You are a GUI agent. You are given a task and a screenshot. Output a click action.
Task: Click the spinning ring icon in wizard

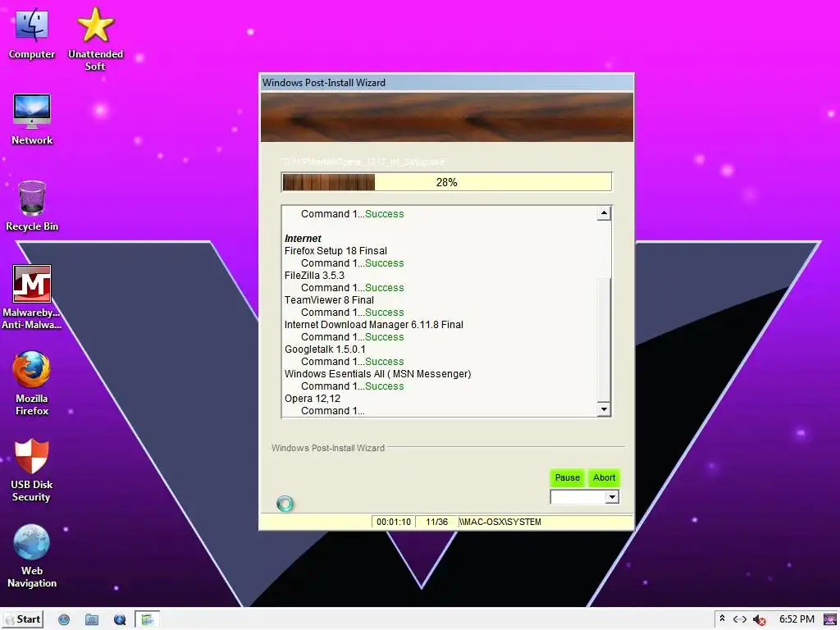coord(285,504)
